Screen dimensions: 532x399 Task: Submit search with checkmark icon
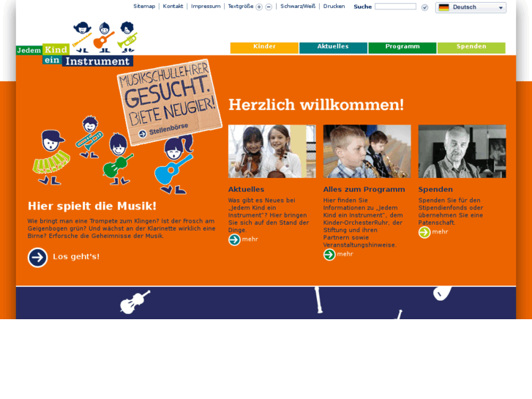[424, 7]
